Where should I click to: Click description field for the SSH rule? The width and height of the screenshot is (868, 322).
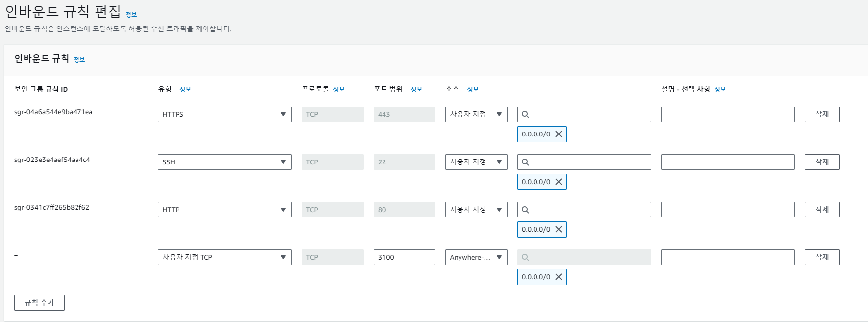(728, 162)
